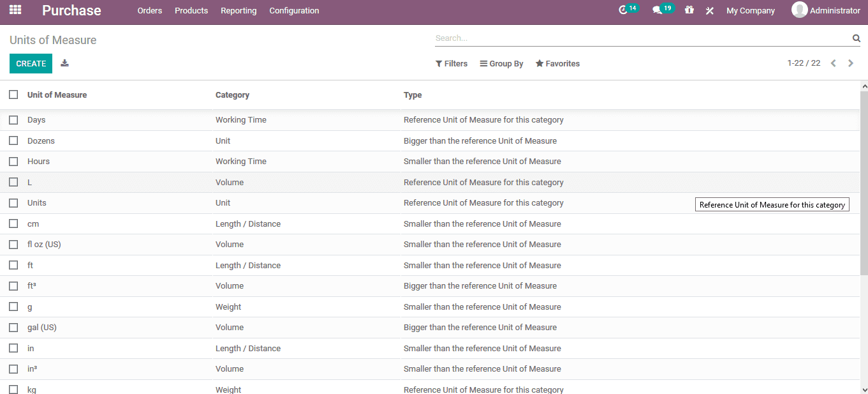This screenshot has width=868, height=394.
Task: Open the Group By dropdown
Action: pyautogui.click(x=501, y=63)
